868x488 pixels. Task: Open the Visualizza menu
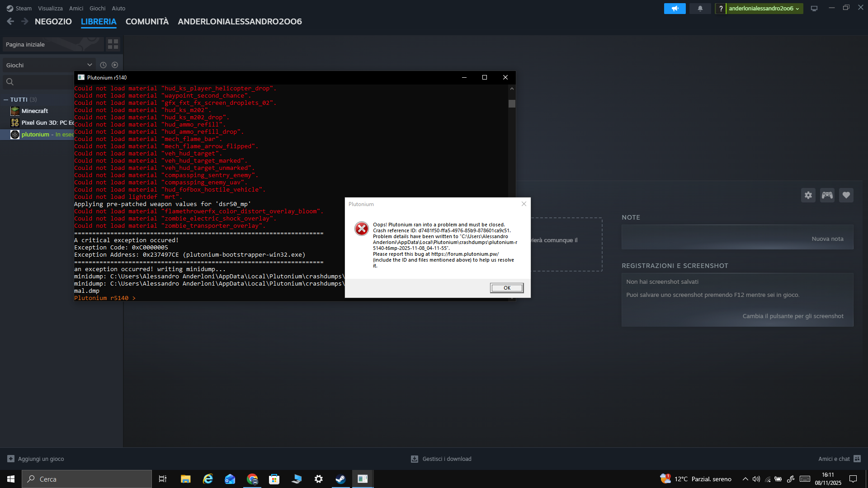[x=50, y=9]
